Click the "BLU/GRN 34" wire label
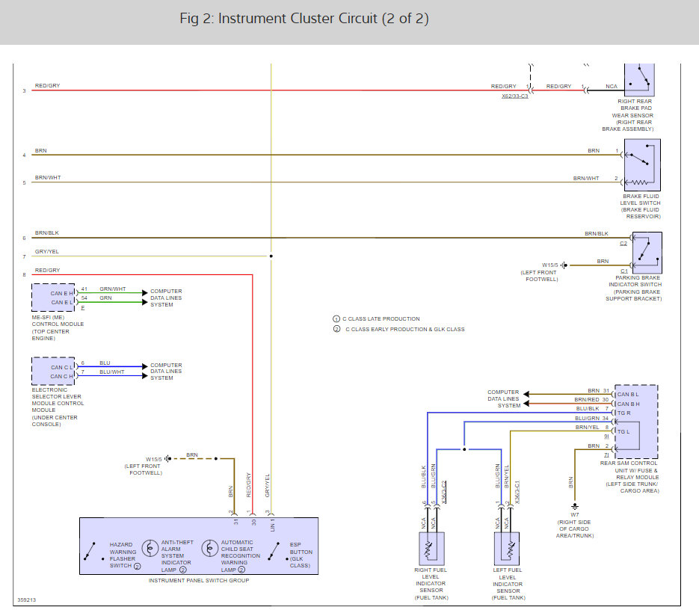The image size is (699, 616). pos(591,419)
